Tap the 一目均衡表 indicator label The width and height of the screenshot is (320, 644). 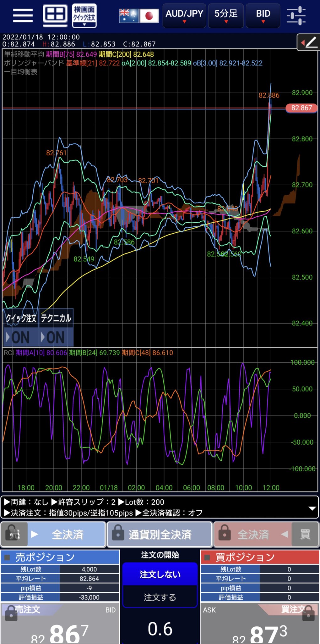(21, 72)
